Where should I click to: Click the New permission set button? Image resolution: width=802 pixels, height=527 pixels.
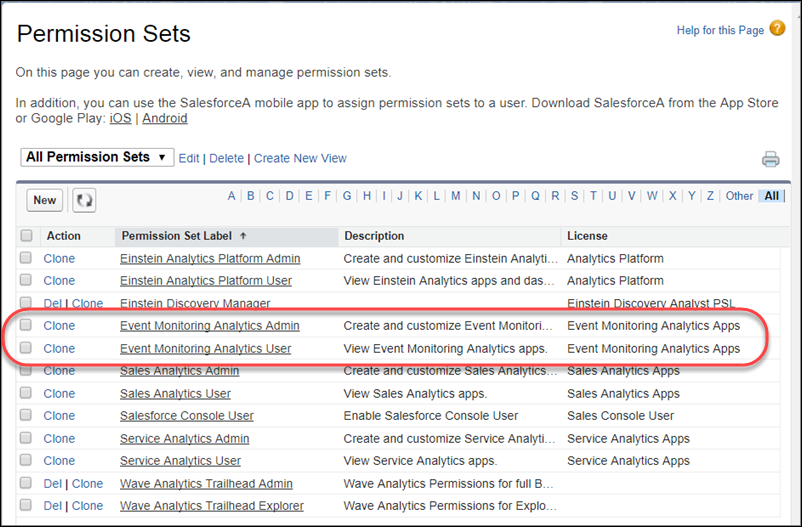(44, 200)
